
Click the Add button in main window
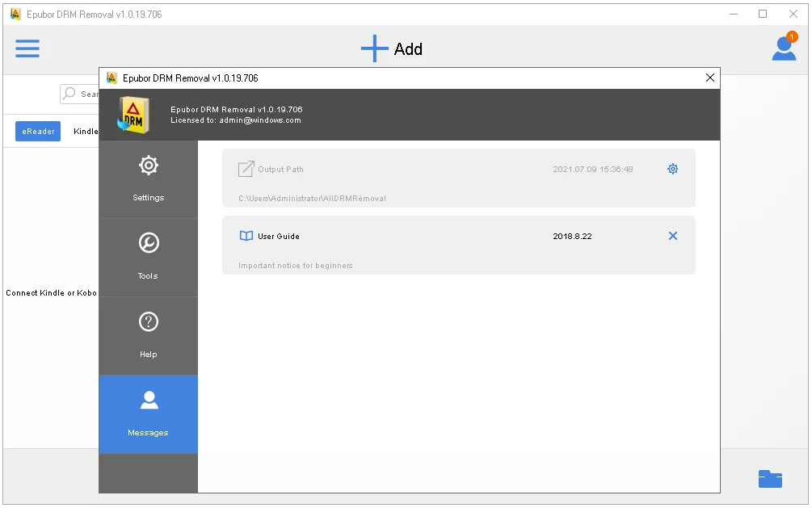392,48
